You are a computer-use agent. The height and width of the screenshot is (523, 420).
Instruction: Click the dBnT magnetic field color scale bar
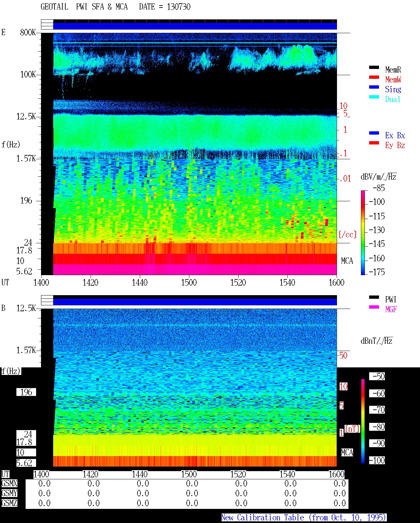[x=363, y=421]
